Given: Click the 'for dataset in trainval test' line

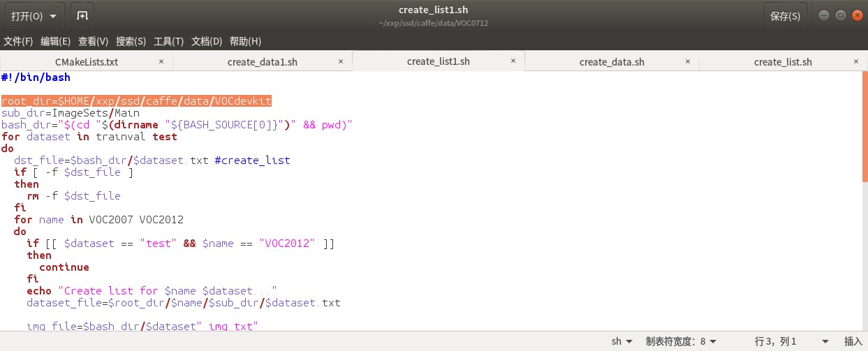Looking at the screenshot, I should pos(89,137).
